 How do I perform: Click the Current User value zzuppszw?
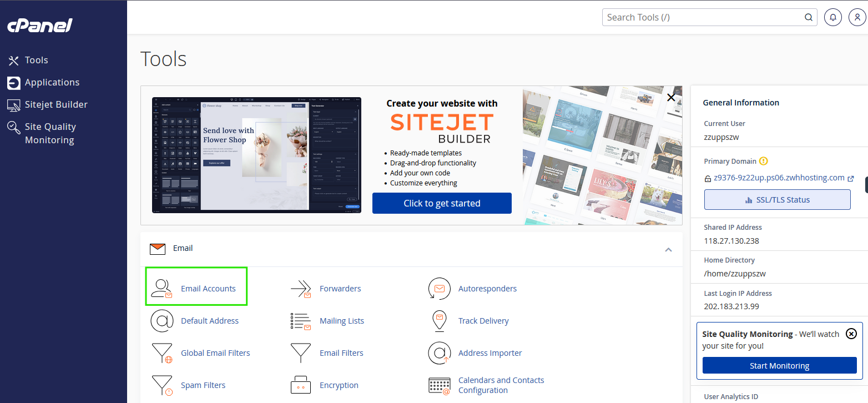coord(721,137)
